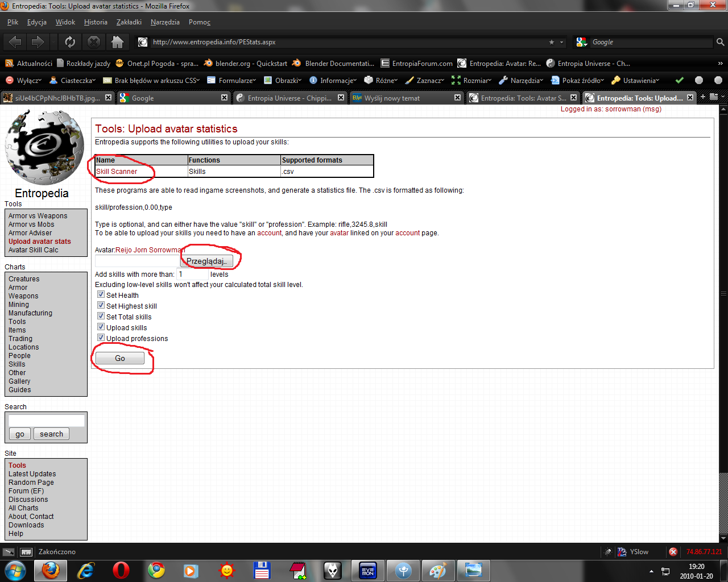Click the Back navigation arrow

(15, 42)
